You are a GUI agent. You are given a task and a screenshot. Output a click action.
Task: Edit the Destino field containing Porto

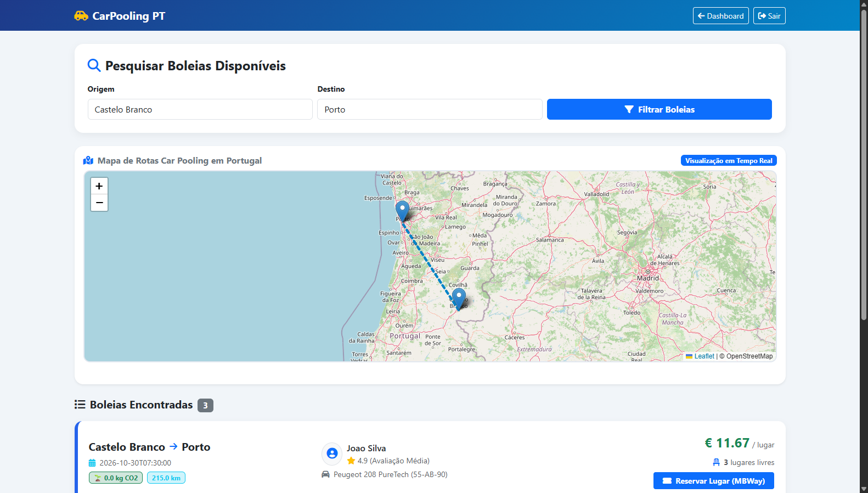coord(430,109)
